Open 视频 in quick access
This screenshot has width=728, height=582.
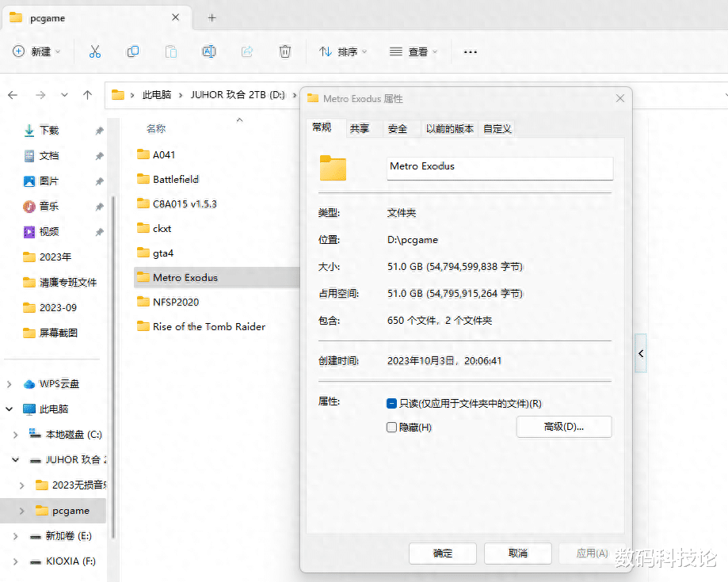click(49, 231)
